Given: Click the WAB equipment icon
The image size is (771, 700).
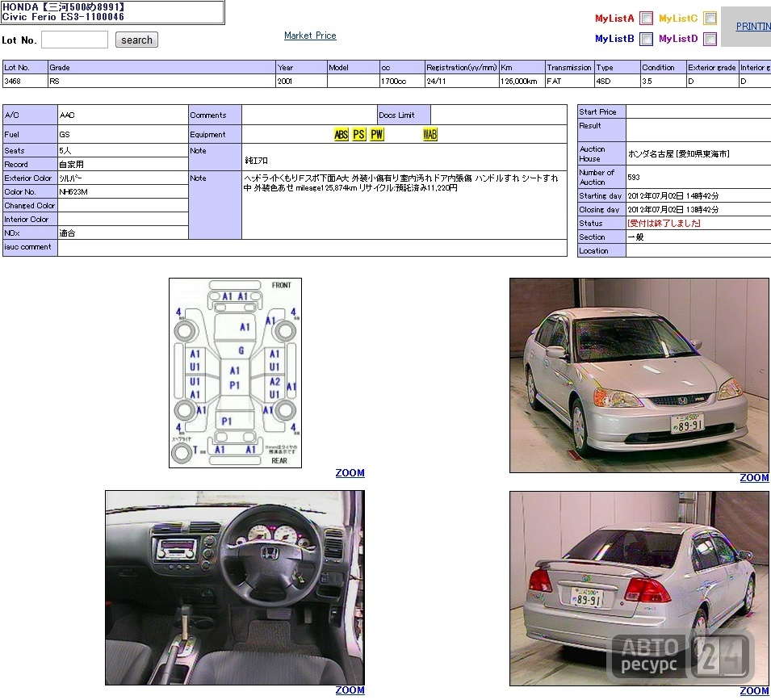Looking at the screenshot, I should 429,134.
